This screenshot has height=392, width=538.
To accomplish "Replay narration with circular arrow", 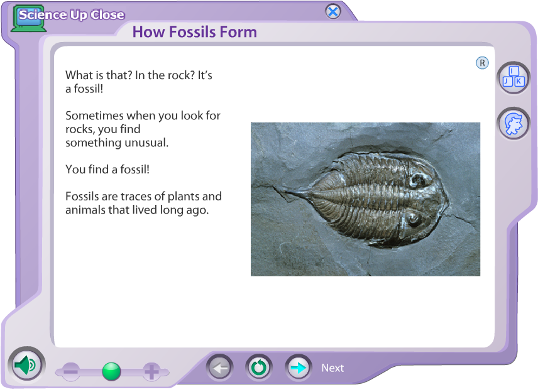I will tap(259, 367).
